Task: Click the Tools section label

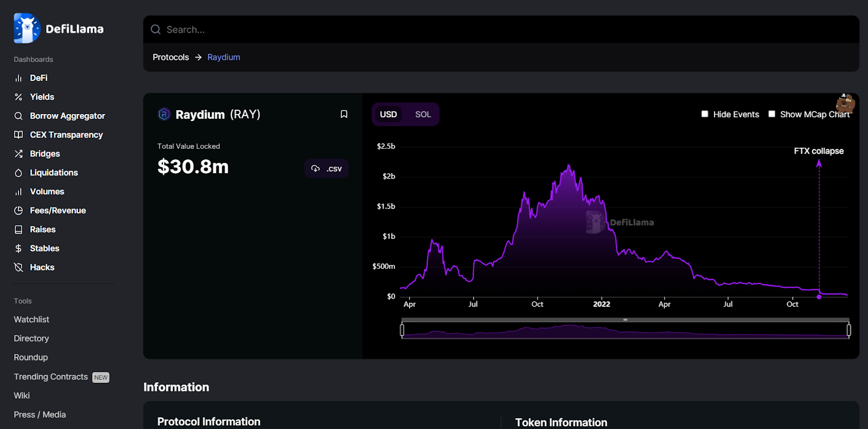Action: 23,301
